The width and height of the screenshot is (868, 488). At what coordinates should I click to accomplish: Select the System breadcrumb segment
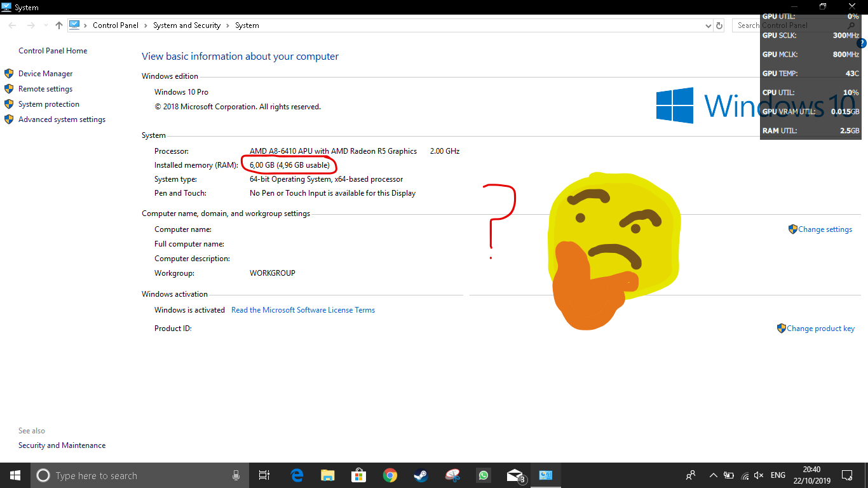tap(247, 25)
